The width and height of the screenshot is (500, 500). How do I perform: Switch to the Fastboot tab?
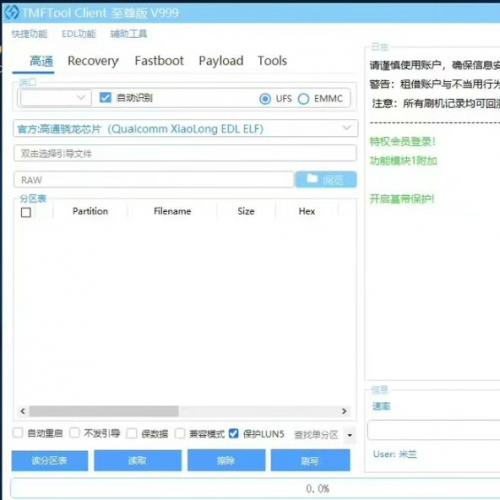tap(159, 61)
